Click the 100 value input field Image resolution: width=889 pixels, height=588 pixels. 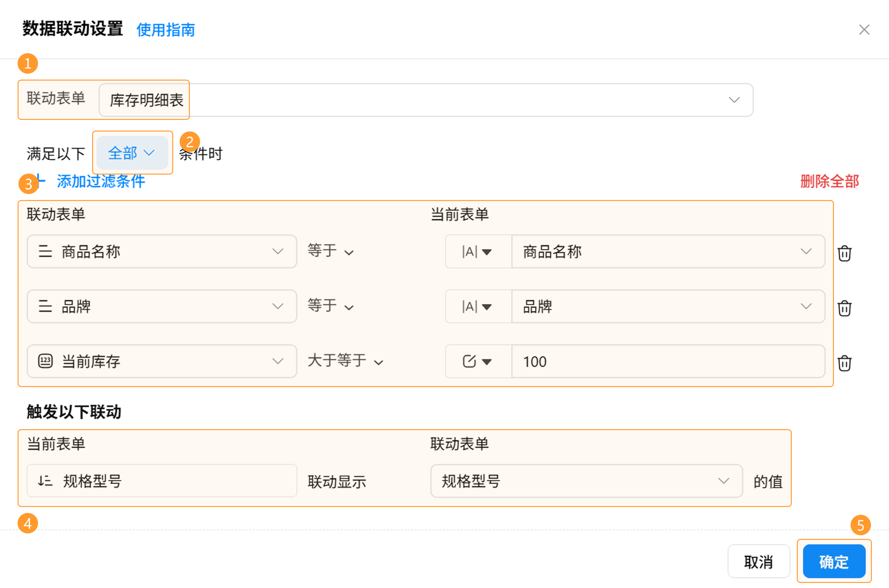667,362
